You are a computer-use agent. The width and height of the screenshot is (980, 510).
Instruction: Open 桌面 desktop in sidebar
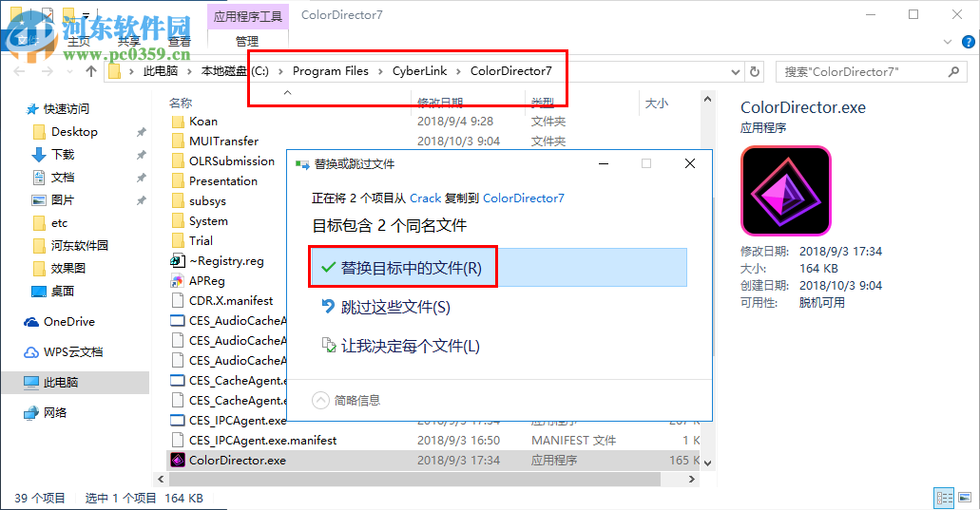click(63, 291)
